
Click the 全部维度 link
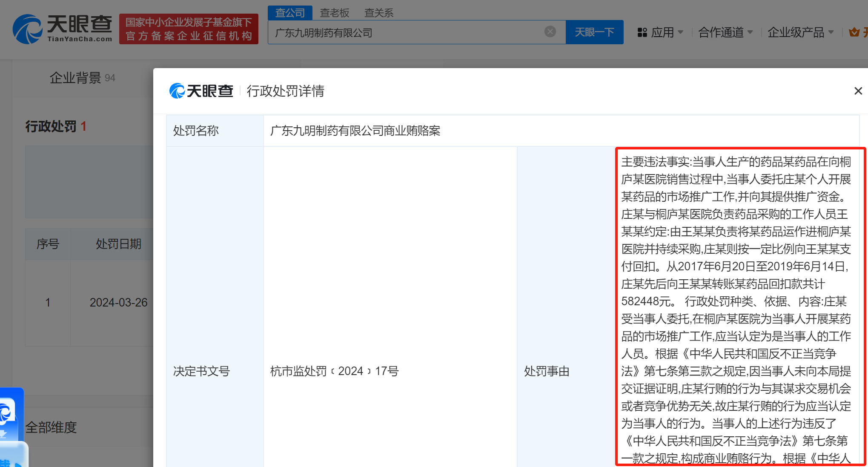click(51, 427)
